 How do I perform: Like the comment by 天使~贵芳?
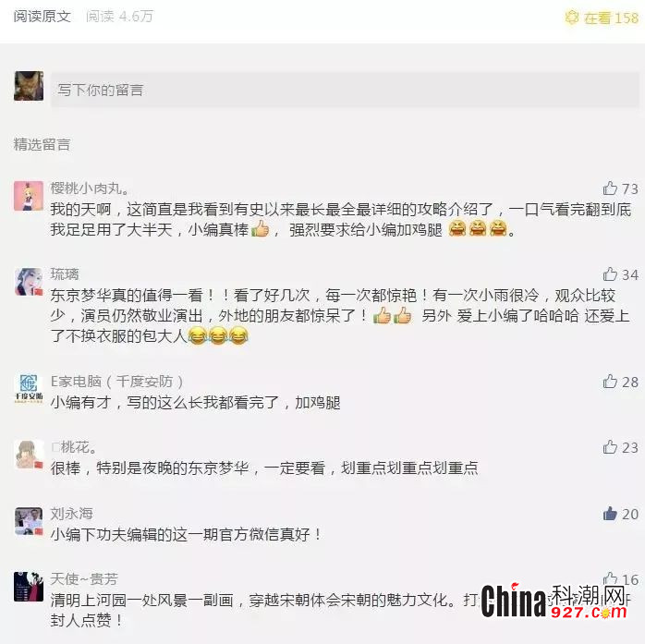click(x=610, y=578)
